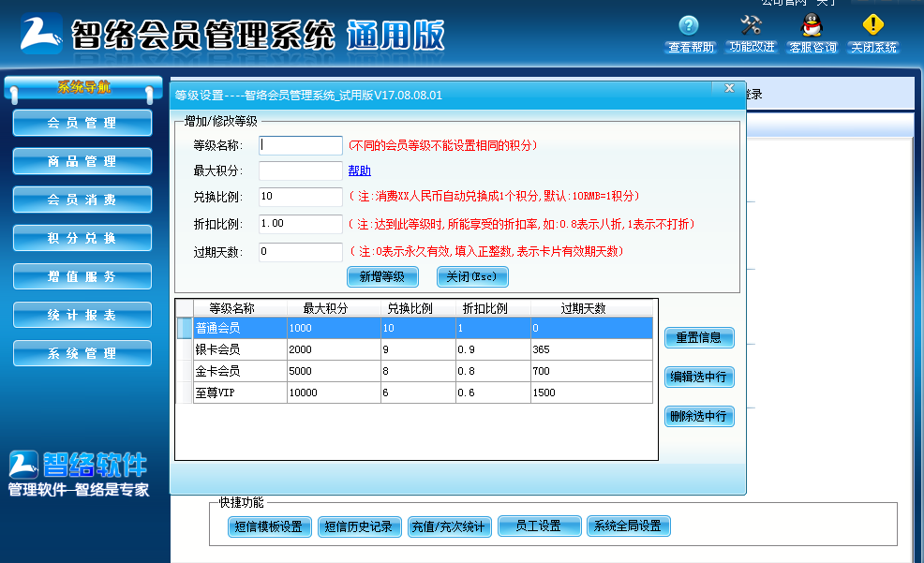Image resolution: width=924 pixels, height=563 pixels.
Task: Close the 等级设置 dialog window
Action: tap(729, 88)
